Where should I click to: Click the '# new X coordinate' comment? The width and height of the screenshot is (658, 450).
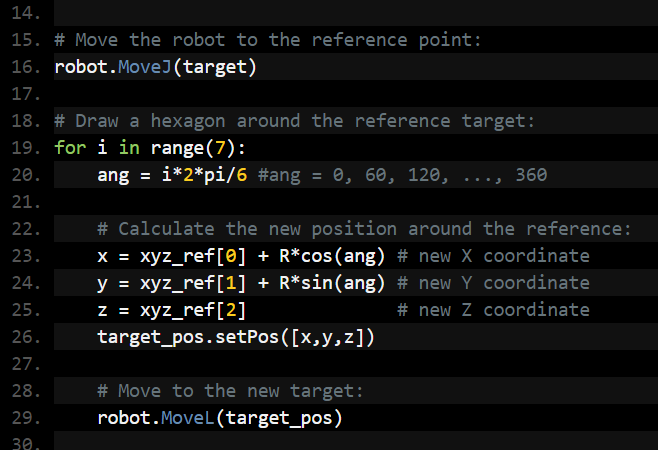pos(493,256)
